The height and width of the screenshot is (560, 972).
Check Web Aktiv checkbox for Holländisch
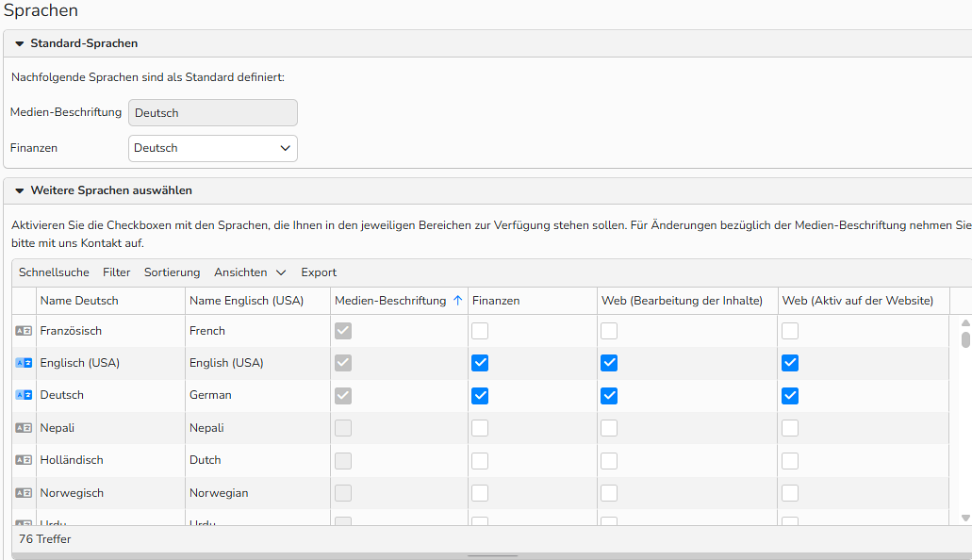point(790,460)
